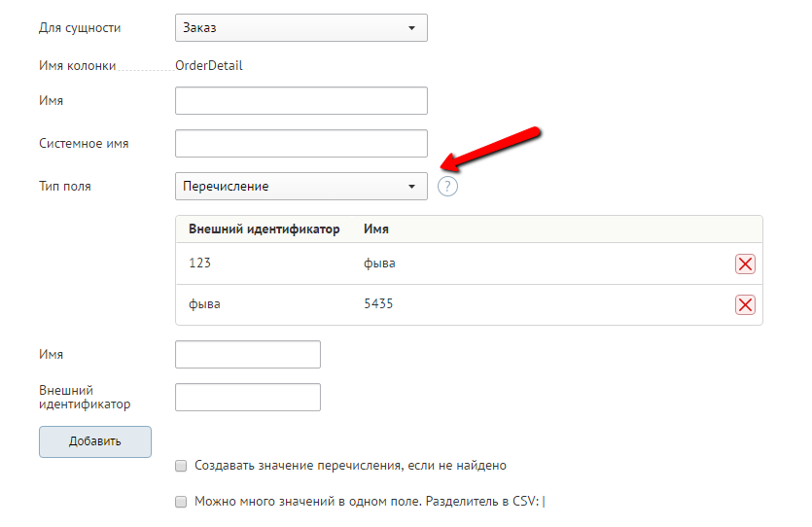Select the cell containing 5435
Image resolution: width=812 pixels, height=527 pixels.
point(378,304)
